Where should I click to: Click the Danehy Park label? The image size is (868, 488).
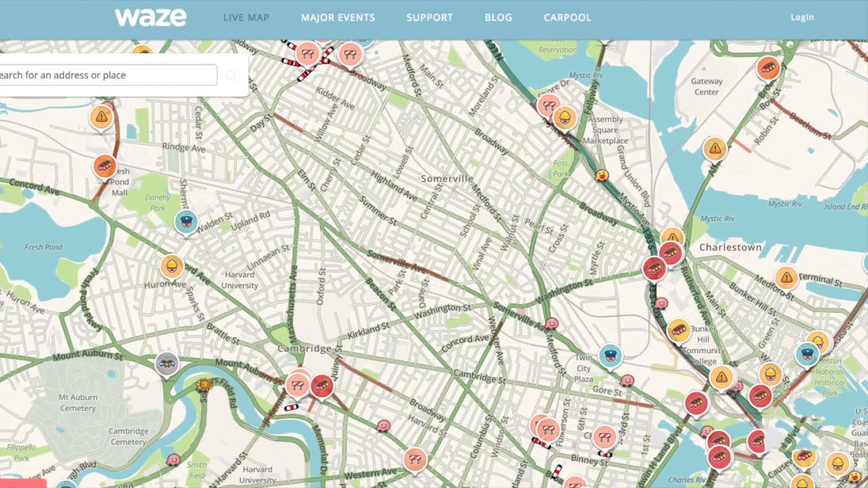157,203
